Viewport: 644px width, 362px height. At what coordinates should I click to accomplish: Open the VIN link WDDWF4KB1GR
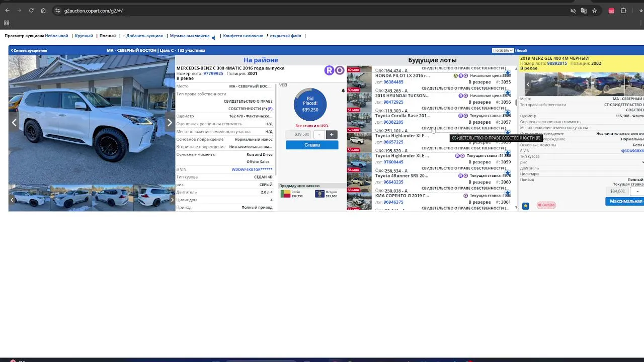click(252, 169)
